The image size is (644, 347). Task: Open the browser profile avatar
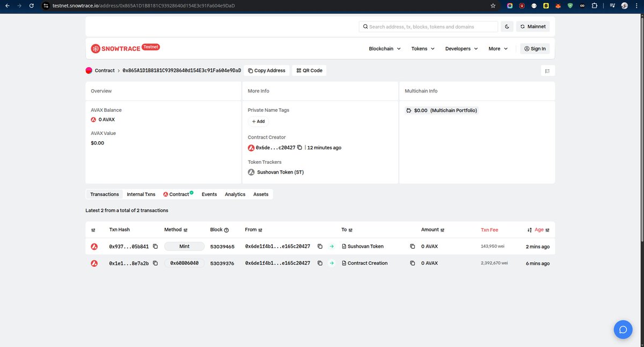[624, 5]
